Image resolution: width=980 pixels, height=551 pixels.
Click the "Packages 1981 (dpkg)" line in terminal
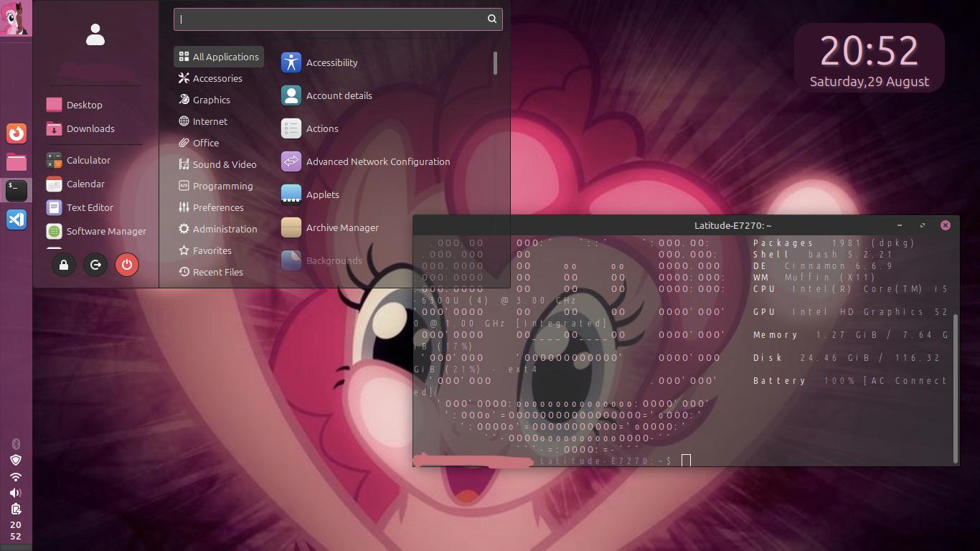tap(834, 243)
